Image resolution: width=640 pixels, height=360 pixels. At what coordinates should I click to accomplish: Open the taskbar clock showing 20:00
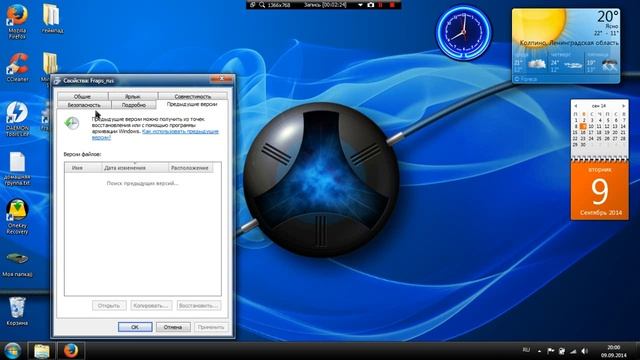613,351
